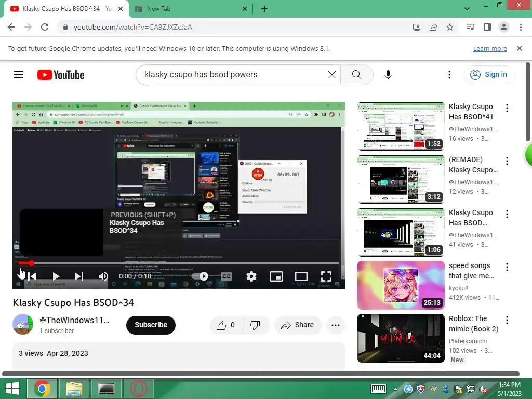This screenshot has height=399, width=532.
Task: Reload the page
Action: 45,27
